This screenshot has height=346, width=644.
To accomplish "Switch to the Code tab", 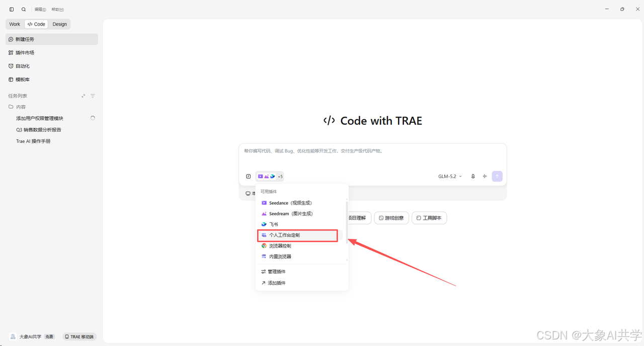I will click(36, 24).
